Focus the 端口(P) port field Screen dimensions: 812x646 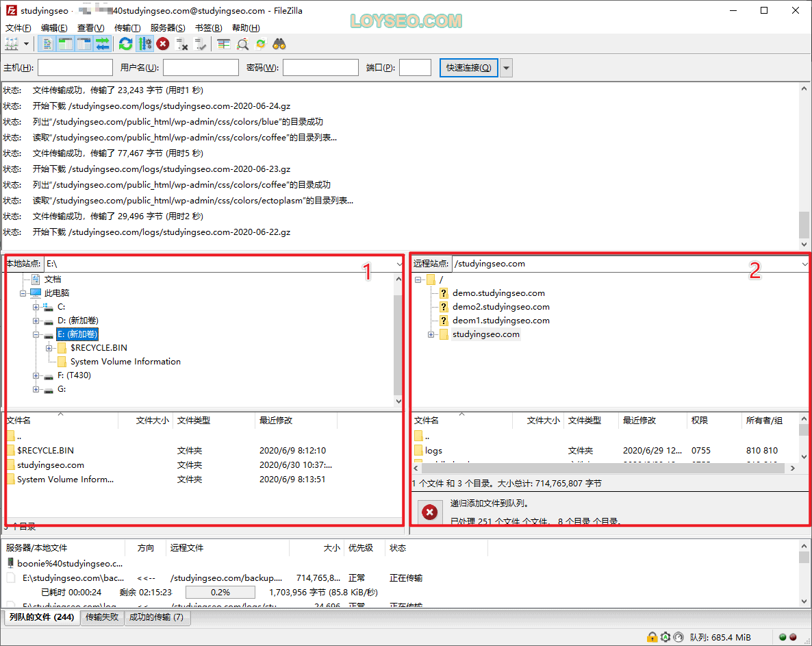[x=416, y=67]
